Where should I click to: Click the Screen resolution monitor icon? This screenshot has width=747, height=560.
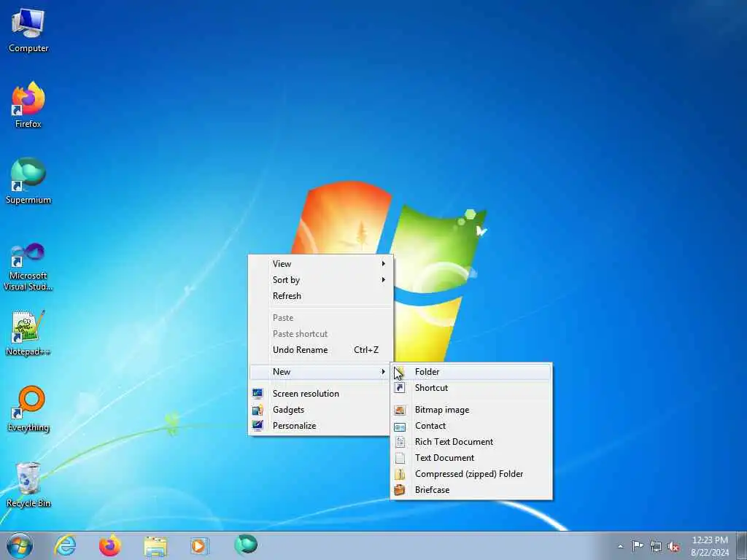(258, 393)
